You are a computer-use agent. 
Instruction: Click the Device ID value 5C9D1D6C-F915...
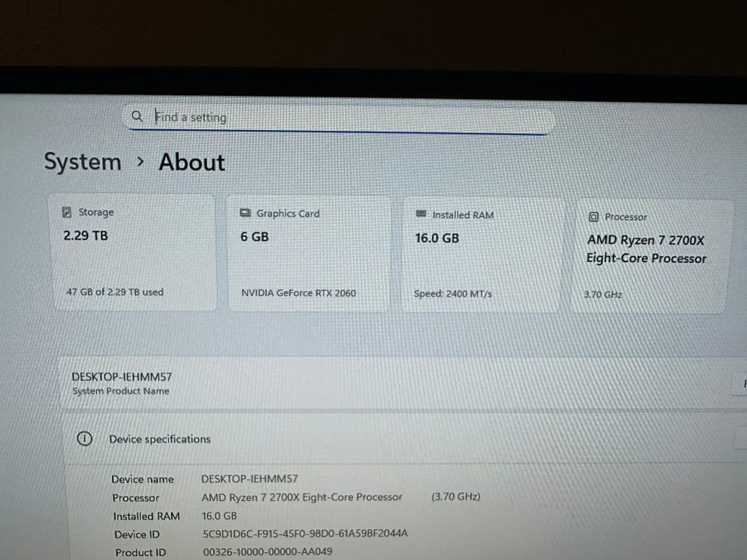point(305,534)
